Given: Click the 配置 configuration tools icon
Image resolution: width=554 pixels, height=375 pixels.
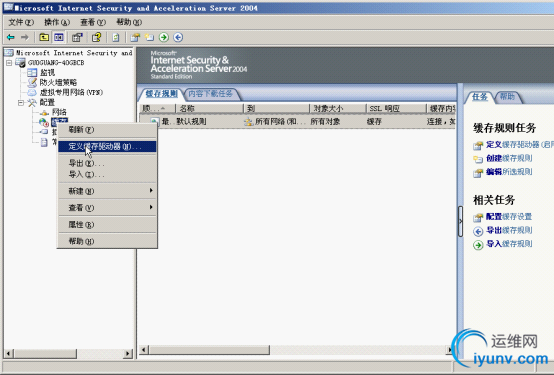Looking at the screenshot, I should coord(32,102).
